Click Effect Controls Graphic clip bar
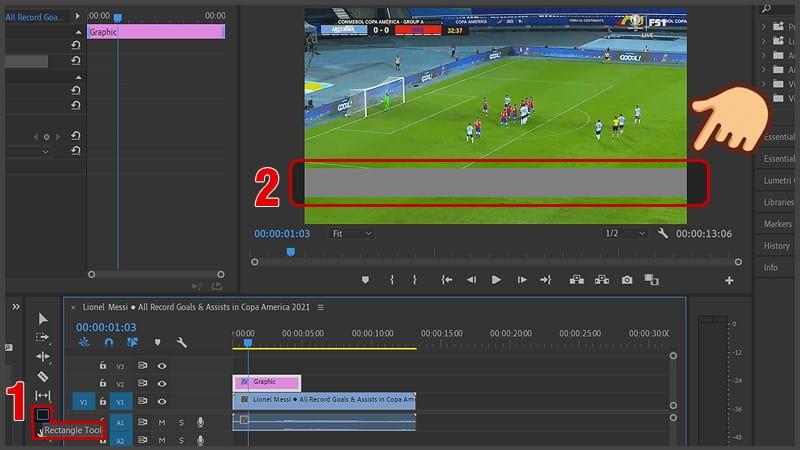Screen dimensions: 800x450 (x=156, y=32)
